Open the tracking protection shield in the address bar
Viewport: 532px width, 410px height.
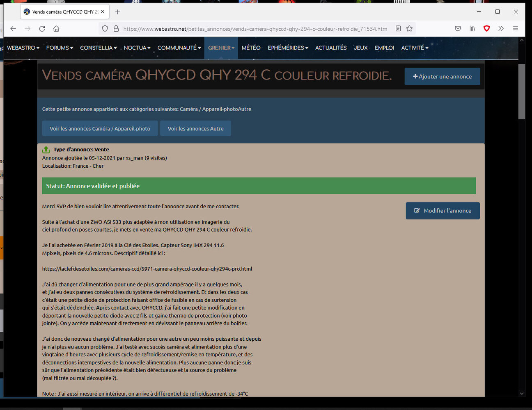(105, 28)
